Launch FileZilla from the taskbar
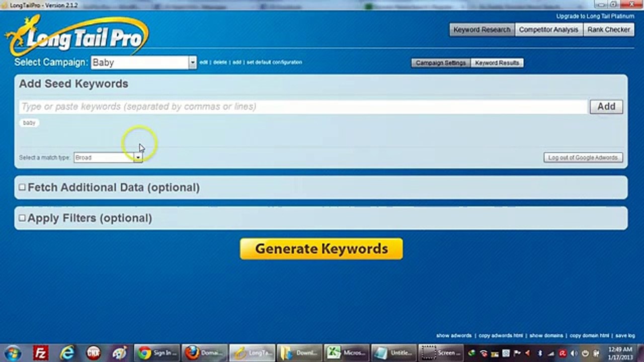Viewport: 644px width, 362px height. click(40, 352)
